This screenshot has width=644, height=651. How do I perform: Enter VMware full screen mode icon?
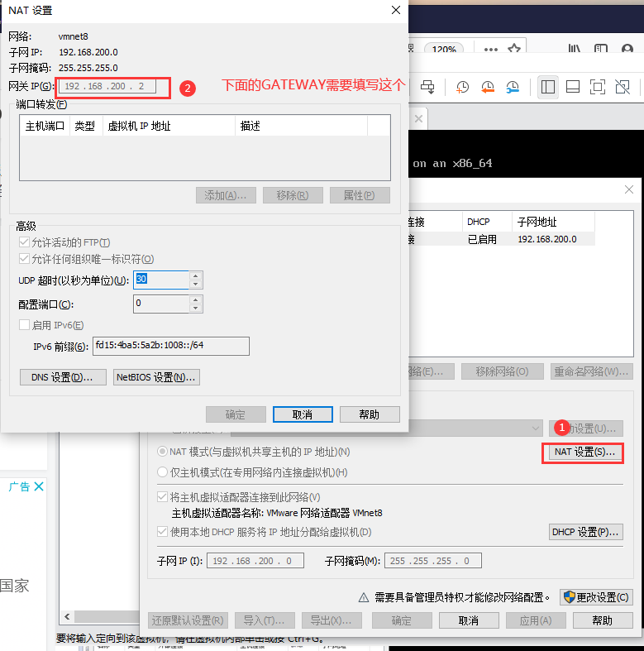click(598, 87)
